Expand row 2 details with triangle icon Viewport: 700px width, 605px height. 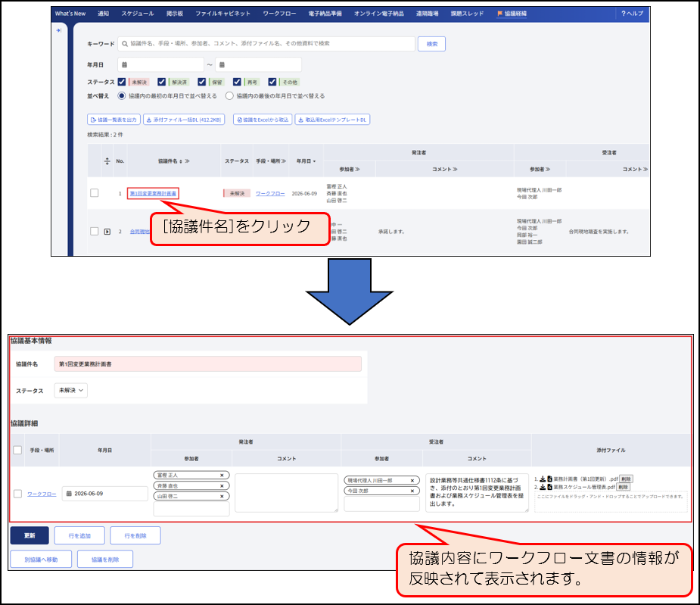107,232
